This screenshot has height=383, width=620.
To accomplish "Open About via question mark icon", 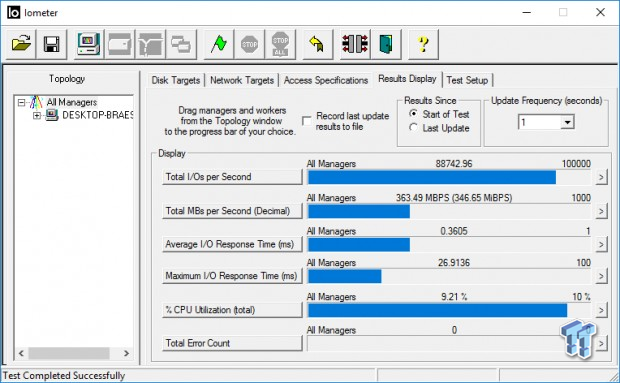I will 423,44.
